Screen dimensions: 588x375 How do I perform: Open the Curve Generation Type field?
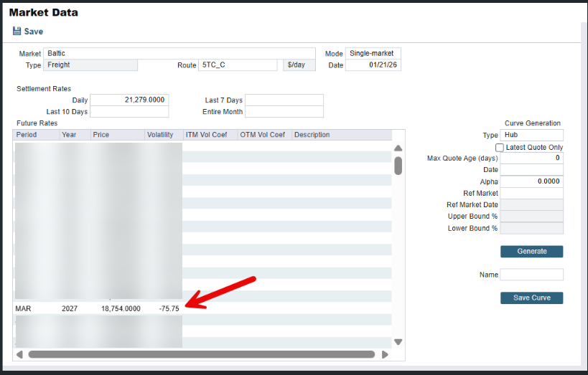click(531, 135)
